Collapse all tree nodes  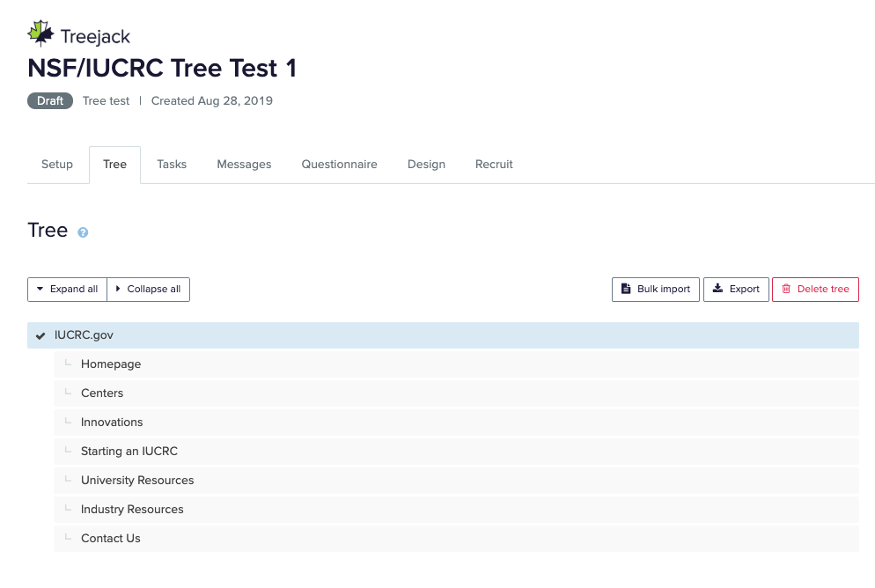(148, 289)
